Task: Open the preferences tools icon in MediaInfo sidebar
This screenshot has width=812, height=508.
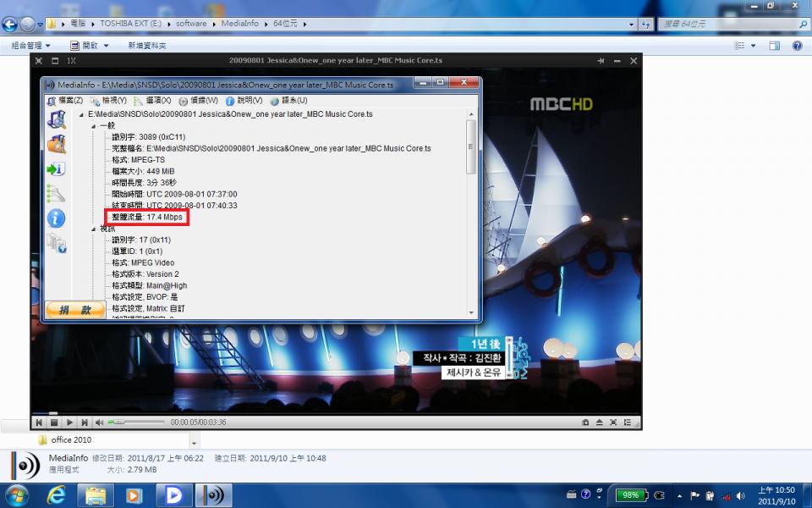Action: click(x=56, y=194)
